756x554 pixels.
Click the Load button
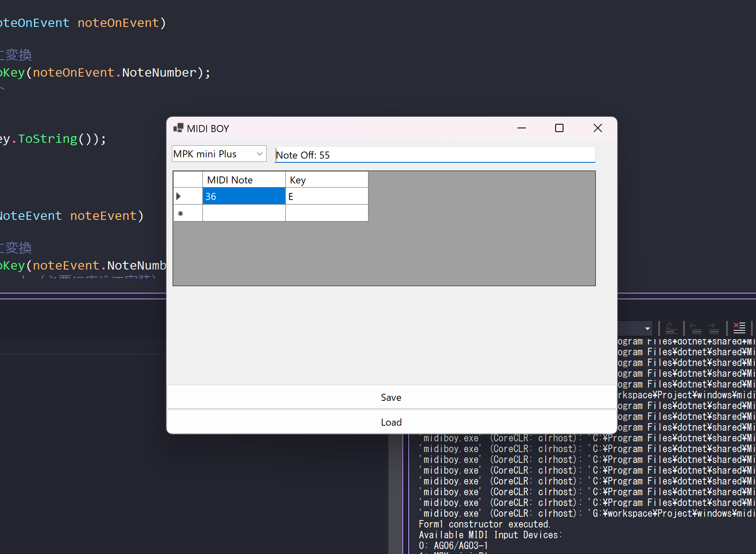click(391, 422)
